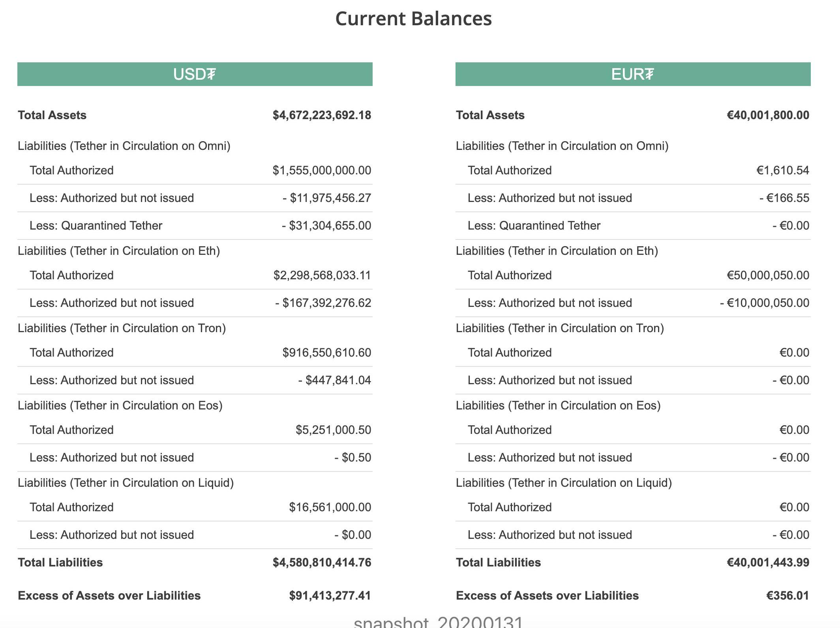
Task: Click the €1,610.54 Omni authorized amount
Action: pyautogui.click(x=782, y=170)
